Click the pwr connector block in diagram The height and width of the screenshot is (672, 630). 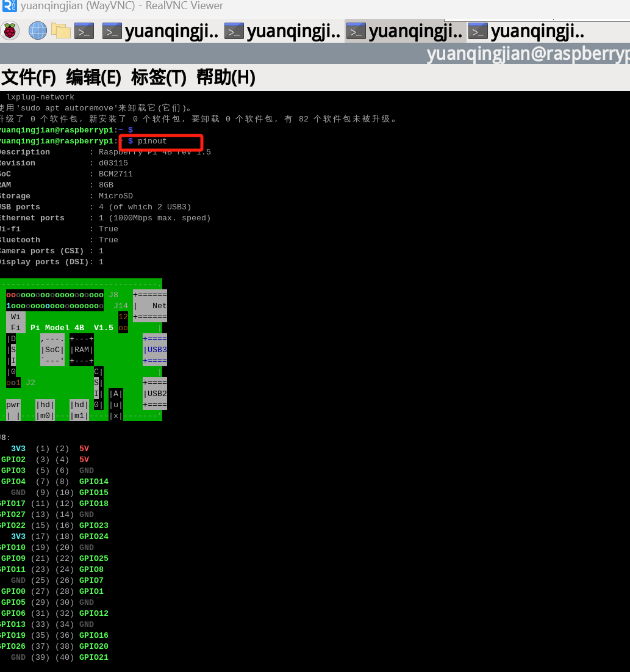[x=13, y=410]
